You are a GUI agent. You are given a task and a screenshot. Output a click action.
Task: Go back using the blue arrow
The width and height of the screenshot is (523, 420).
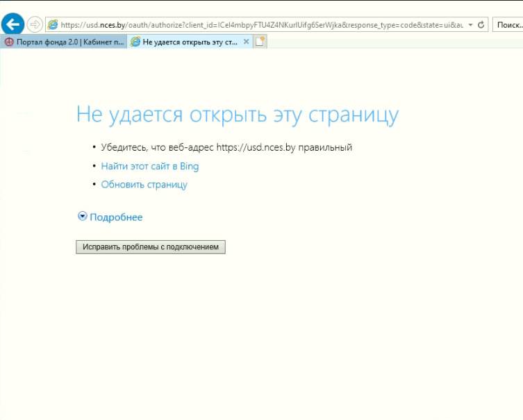tap(13, 24)
